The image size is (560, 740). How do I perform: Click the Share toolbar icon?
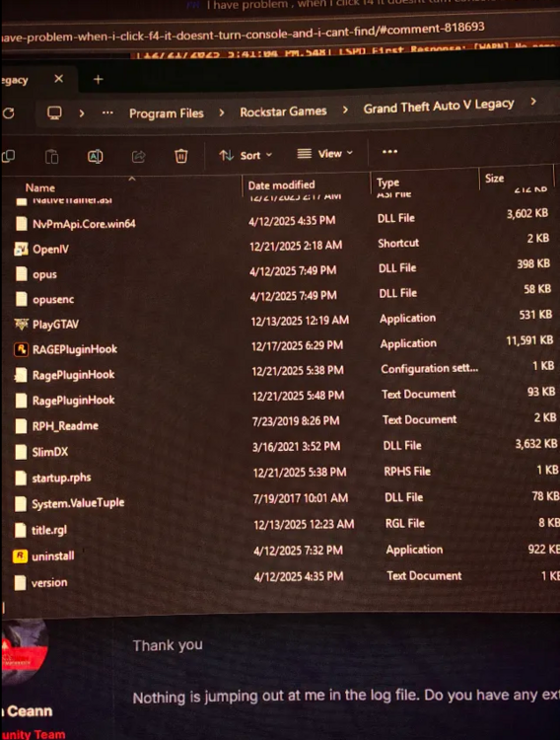pyautogui.click(x=138, y=156)
